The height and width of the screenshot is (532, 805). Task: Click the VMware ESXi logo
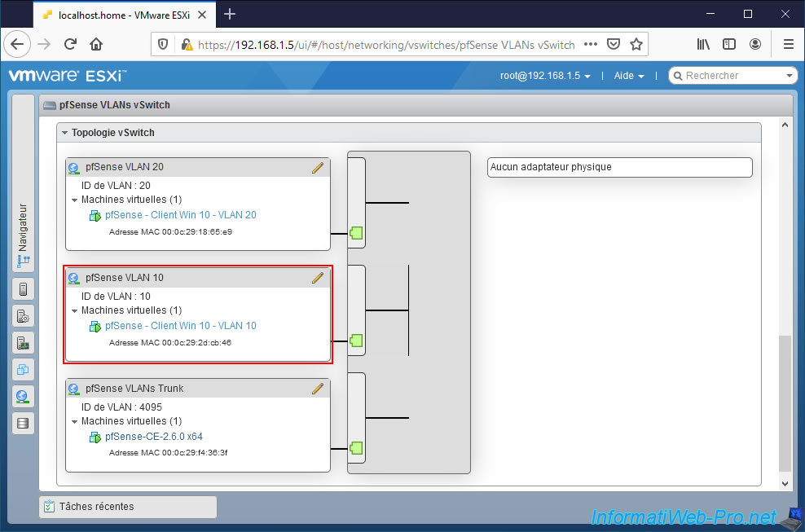(68, 76)
